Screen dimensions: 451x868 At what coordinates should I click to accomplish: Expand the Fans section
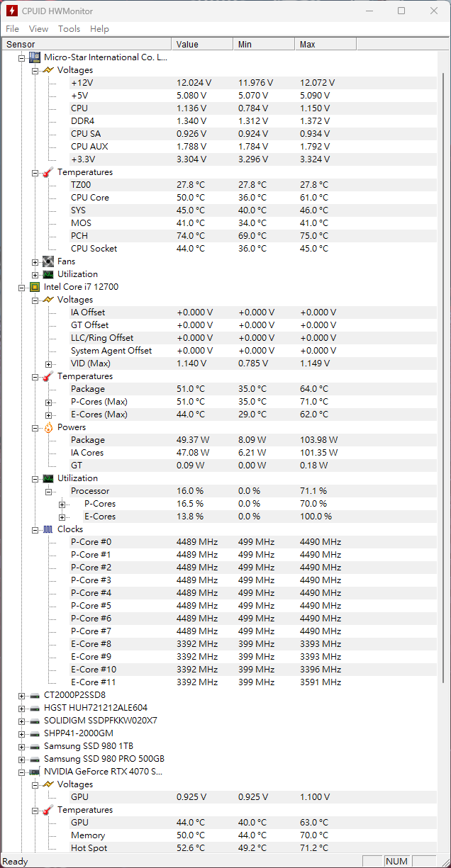[35, 261]
